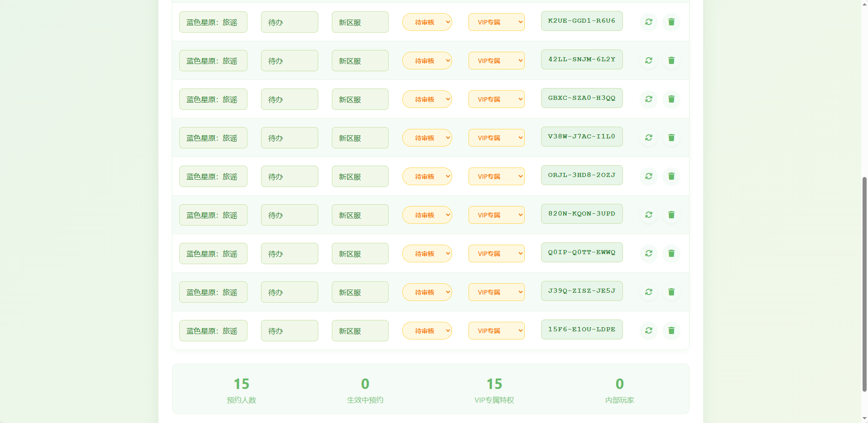This screenshot has width=868, height=423.
Task: Open 待审核 dropdown in the J39Q-ZISZ-JE5J row
Action: point(427,292)
